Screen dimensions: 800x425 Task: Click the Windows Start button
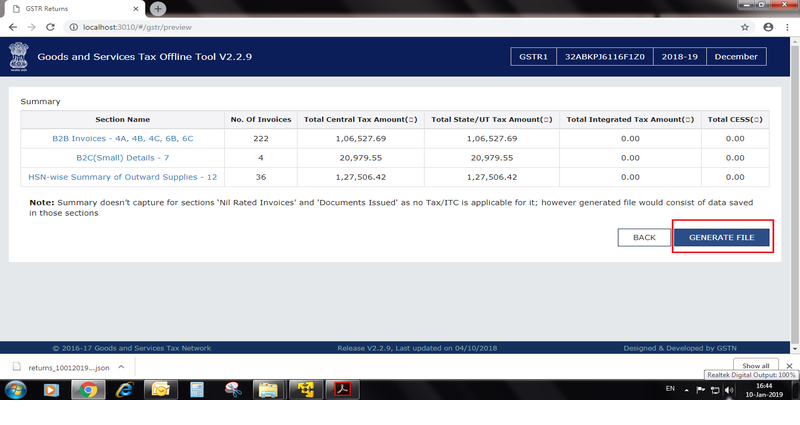click(x=14, y=388)
